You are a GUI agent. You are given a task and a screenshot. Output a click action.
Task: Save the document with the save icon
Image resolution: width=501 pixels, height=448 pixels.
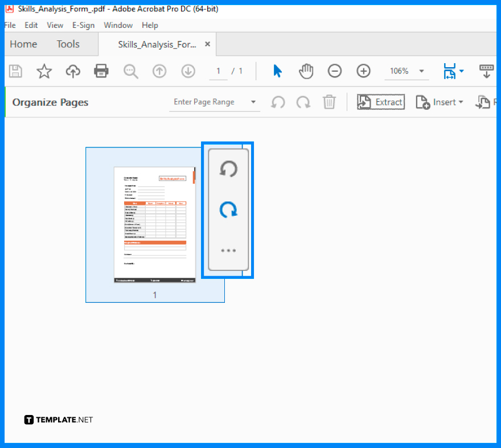pos(15,71)
